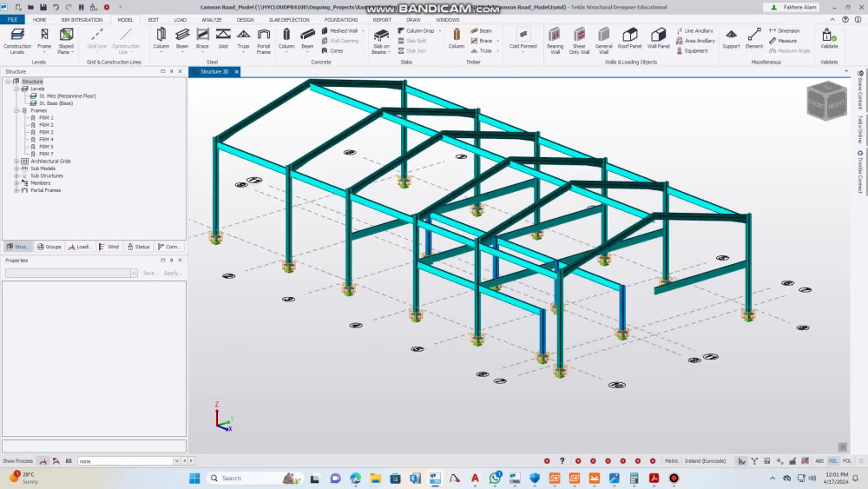The image size is (868, 489).
Task: Select FRM 3 in the tree
Action: coord(46,132)
